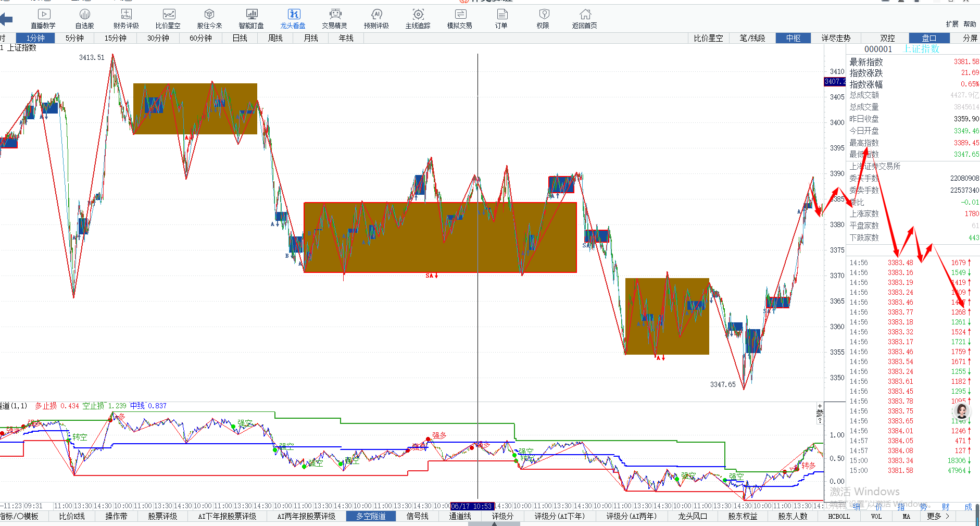Screen dimensions: 980x526
Task: Click the blue back arrow
Action: pyautogui.click(x=6, y=20)
